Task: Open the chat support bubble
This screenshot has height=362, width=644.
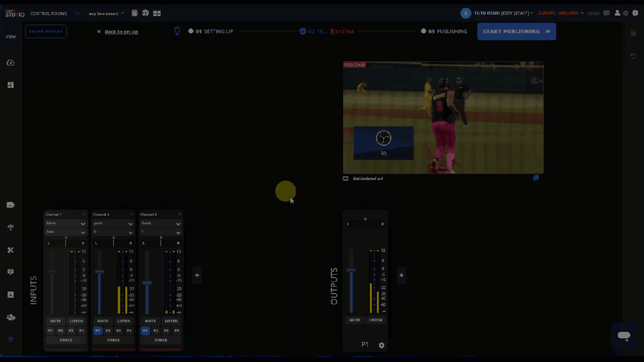Action: tap(624, 336)
